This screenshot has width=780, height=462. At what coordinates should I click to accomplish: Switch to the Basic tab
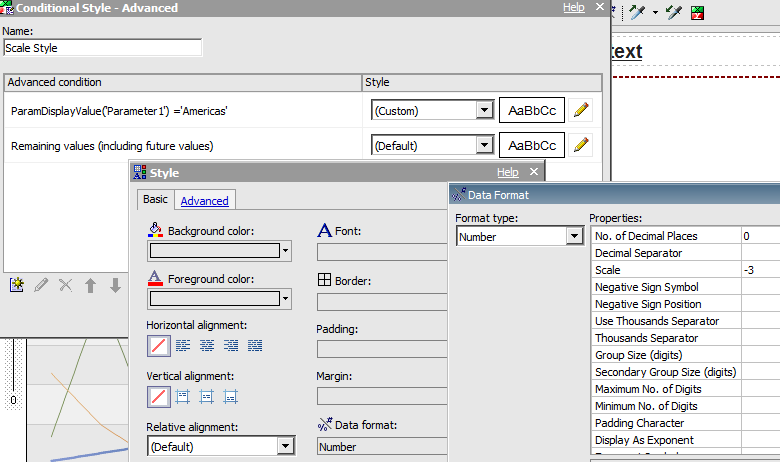click(x=155, y=199)
